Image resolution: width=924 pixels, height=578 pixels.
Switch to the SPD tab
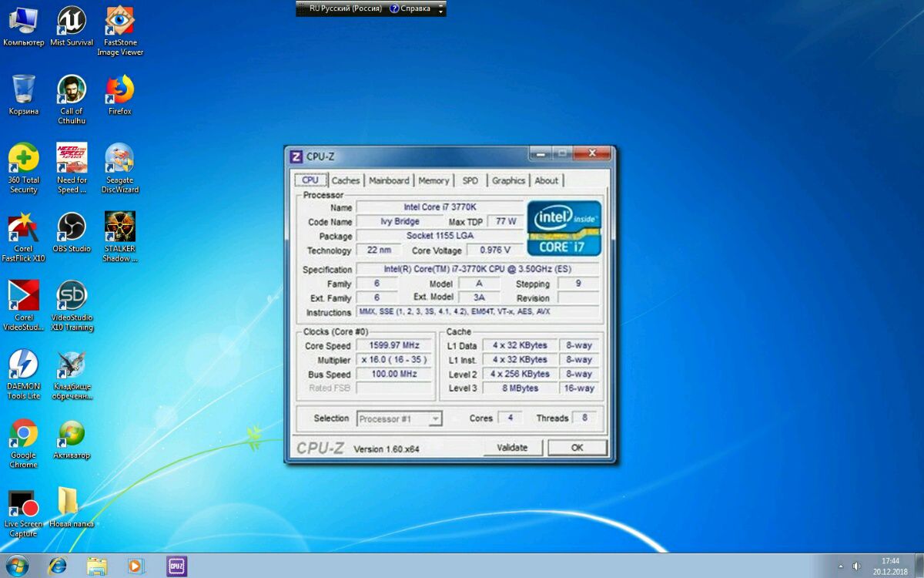470,180
